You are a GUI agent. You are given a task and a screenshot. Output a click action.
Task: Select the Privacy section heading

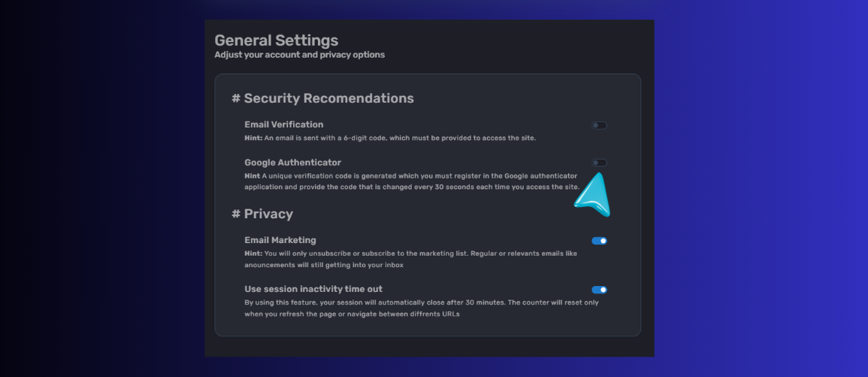click(x=268, y=214)
